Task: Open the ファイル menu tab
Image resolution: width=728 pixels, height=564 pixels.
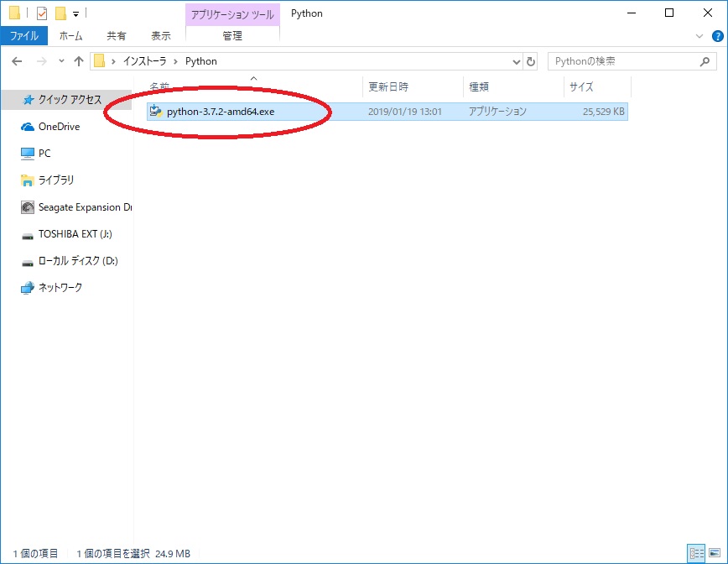Action: [23, 36]
